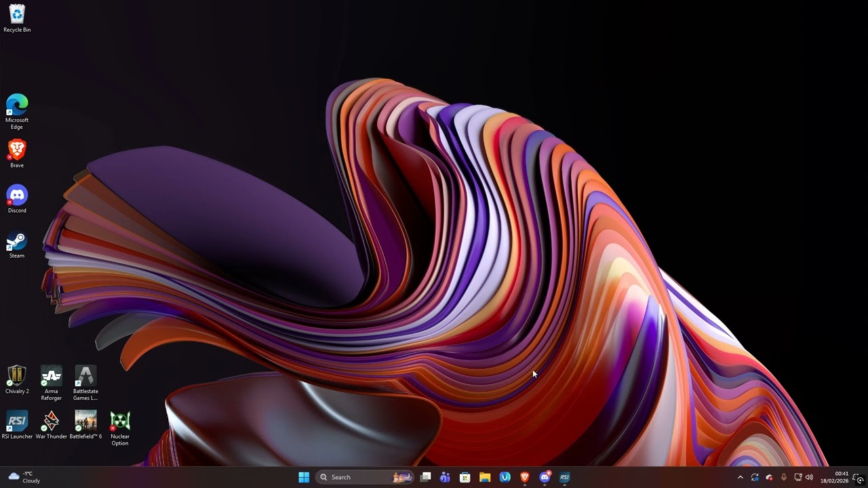868x488 pixels.
Task: Open the clock and date flyout
Action: point(834,477)
